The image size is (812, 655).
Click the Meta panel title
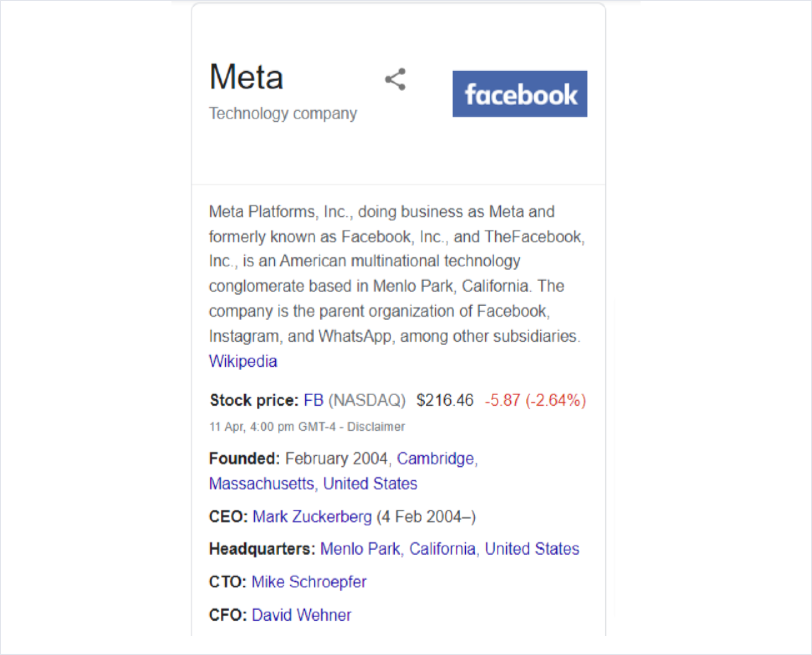pyautogui.click(x=246, y=77)
